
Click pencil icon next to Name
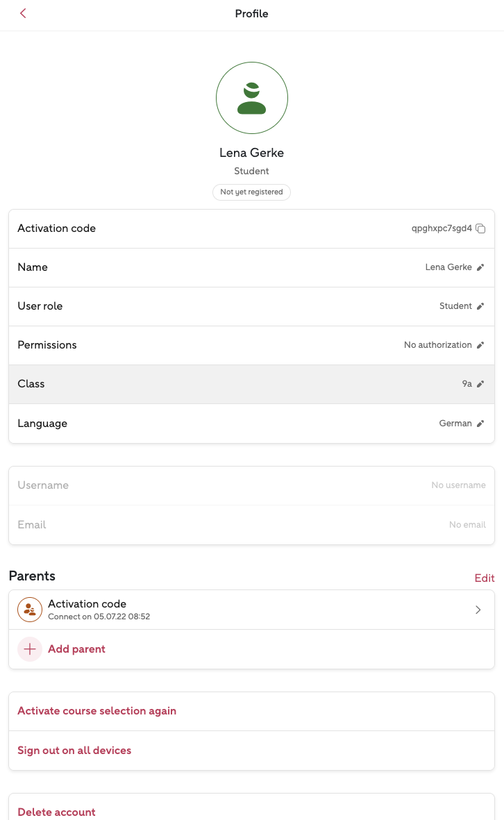click(x=480, y=267)
